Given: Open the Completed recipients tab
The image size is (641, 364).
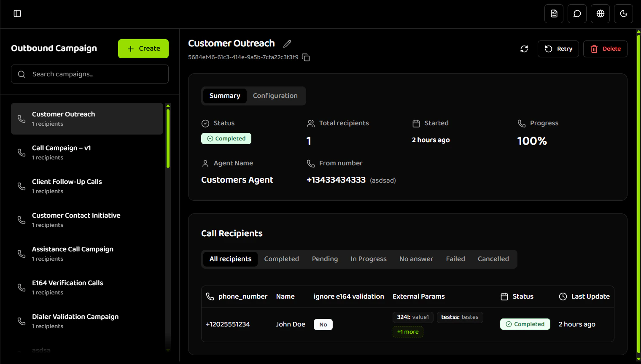Looking at the screenshot, I should 281,259.
